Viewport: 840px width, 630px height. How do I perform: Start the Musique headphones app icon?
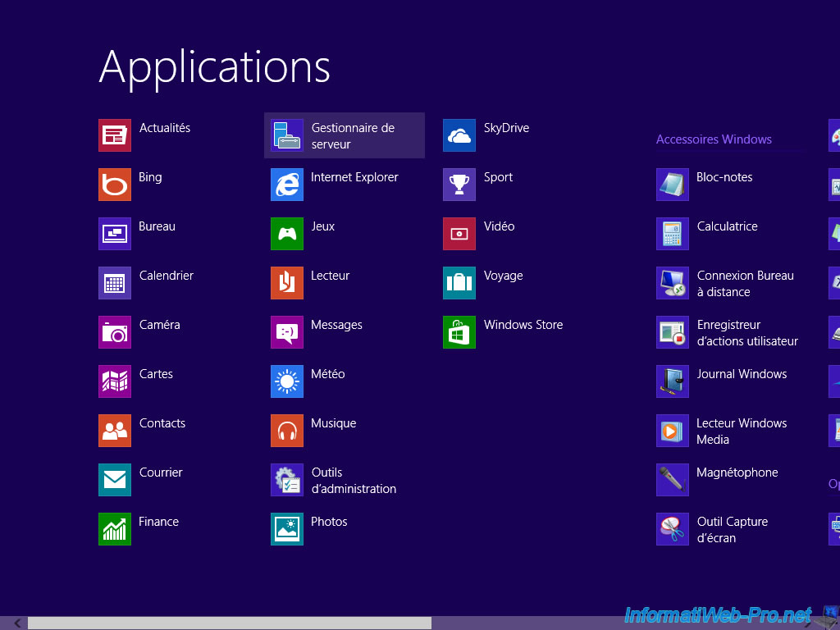287,431
